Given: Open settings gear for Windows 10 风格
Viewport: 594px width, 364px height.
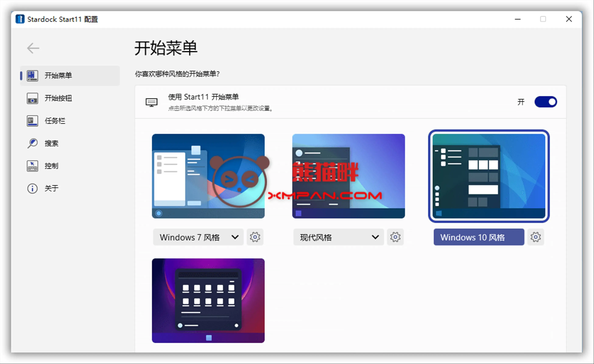Looking at the screenshot, I should pos(536,237).
